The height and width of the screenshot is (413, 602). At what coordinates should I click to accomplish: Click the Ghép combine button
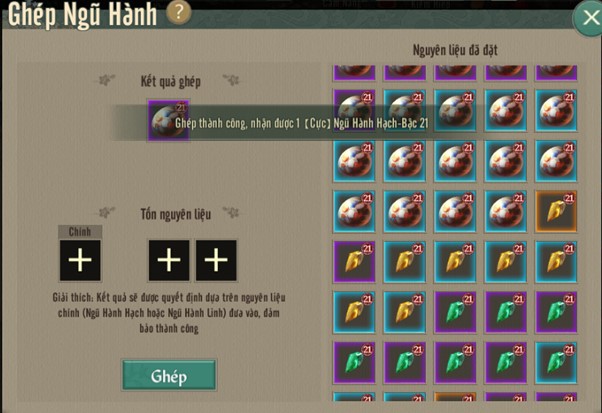(x=169, y=375)
